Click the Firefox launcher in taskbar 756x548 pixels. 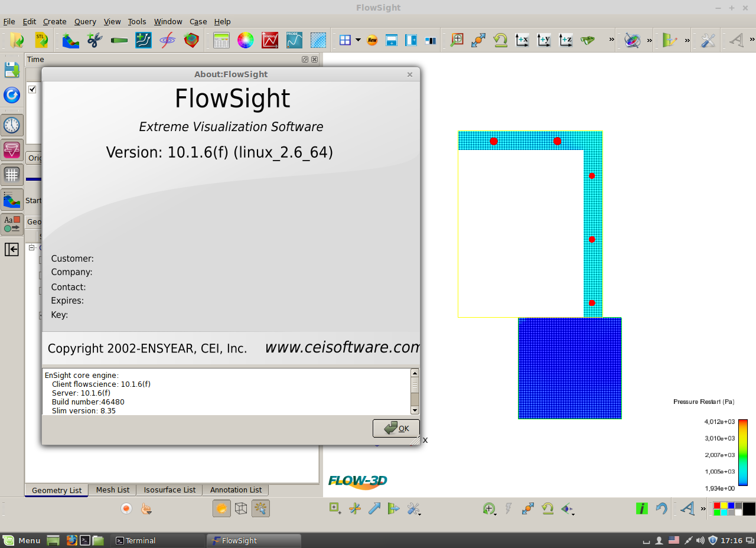(x=72, y=540)
